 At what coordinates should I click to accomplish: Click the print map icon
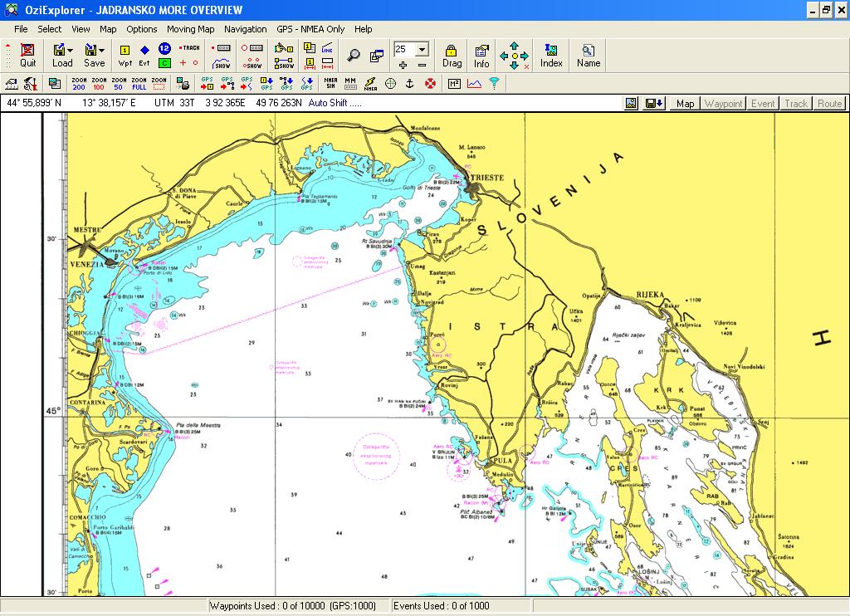[183, 84]
